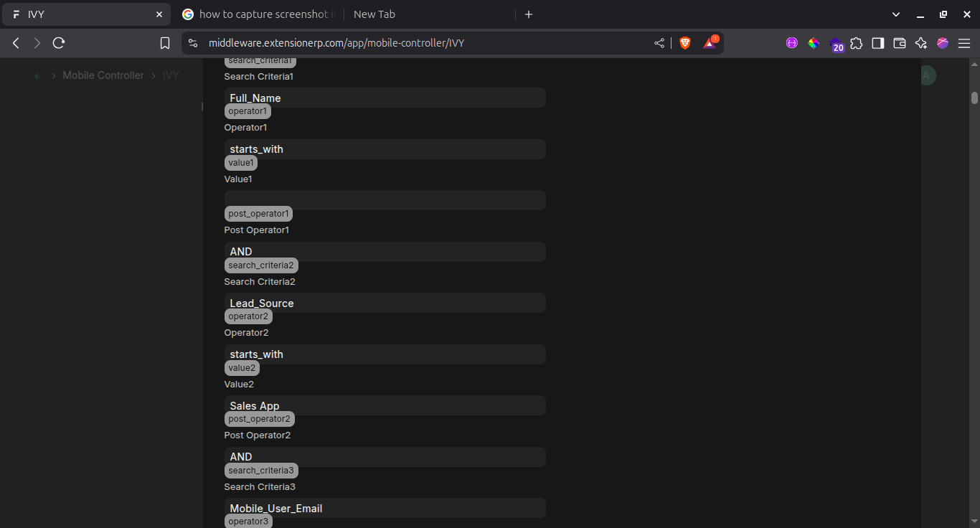Open the Mobile Controller breadcrumb
The image size is (980, 528).
pos(103,75)
